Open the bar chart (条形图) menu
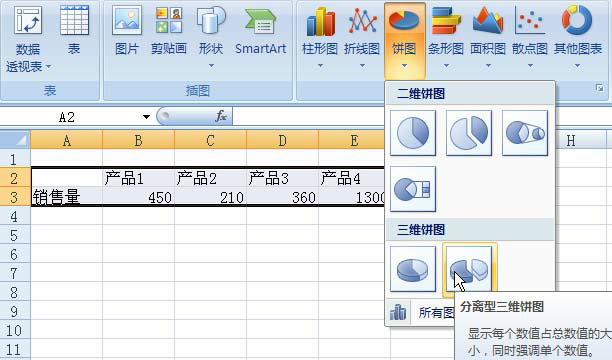 point(446,38)
